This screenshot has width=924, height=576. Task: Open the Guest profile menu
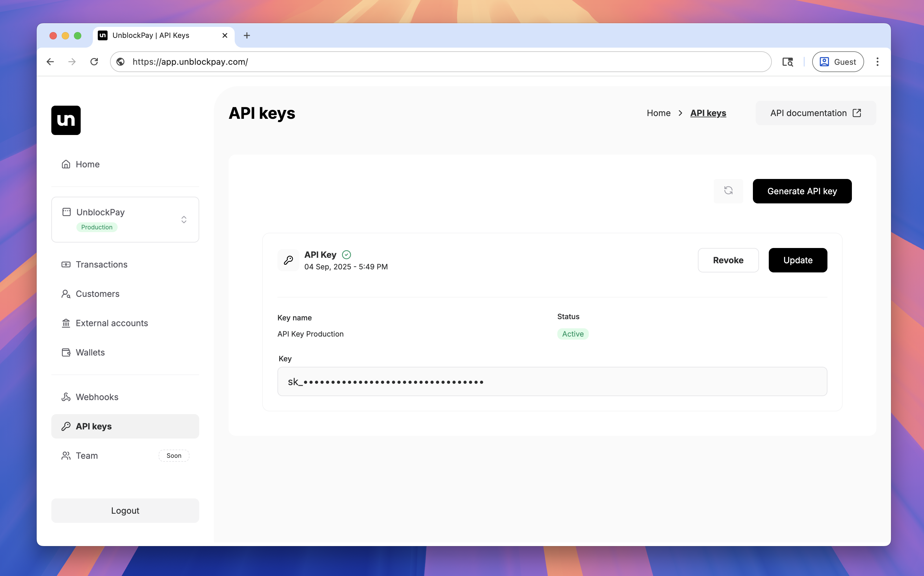838,62
